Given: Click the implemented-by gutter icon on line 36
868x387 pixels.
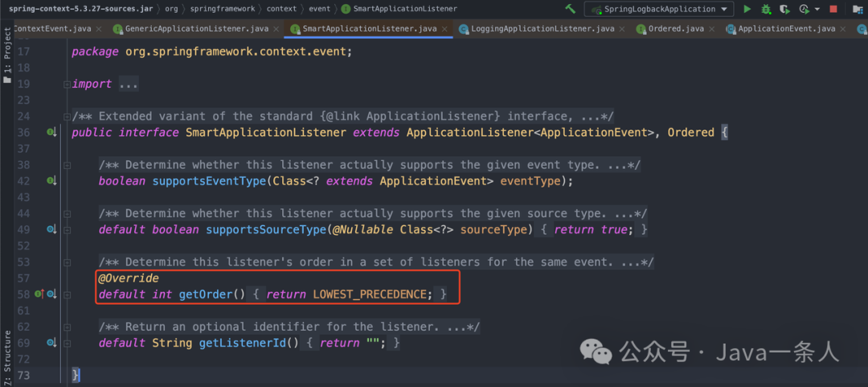Looking at the screenshot, I should 50,132.
